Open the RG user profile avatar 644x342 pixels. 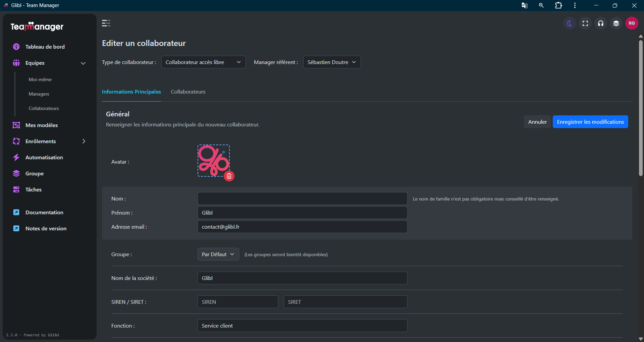pos(632,23)
